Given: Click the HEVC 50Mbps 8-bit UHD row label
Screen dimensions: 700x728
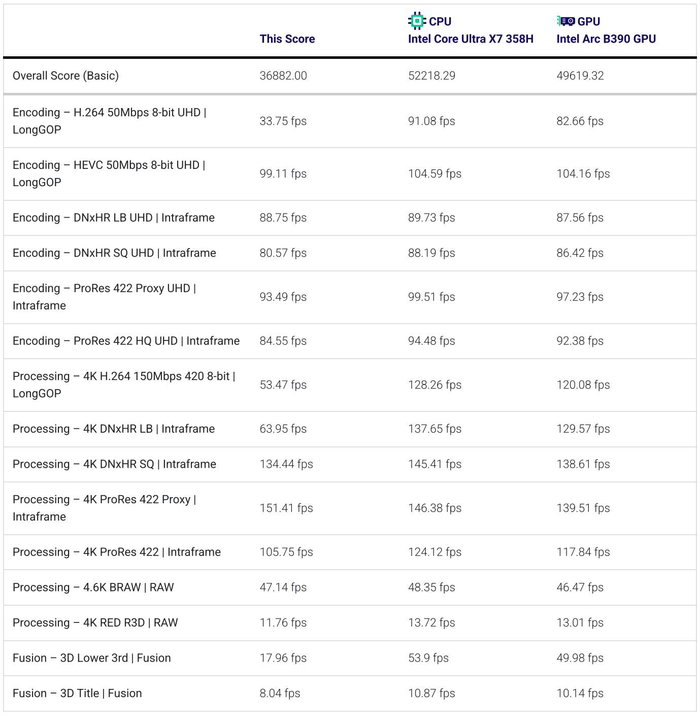Looking at the screenshot, I should pos(109,174).
